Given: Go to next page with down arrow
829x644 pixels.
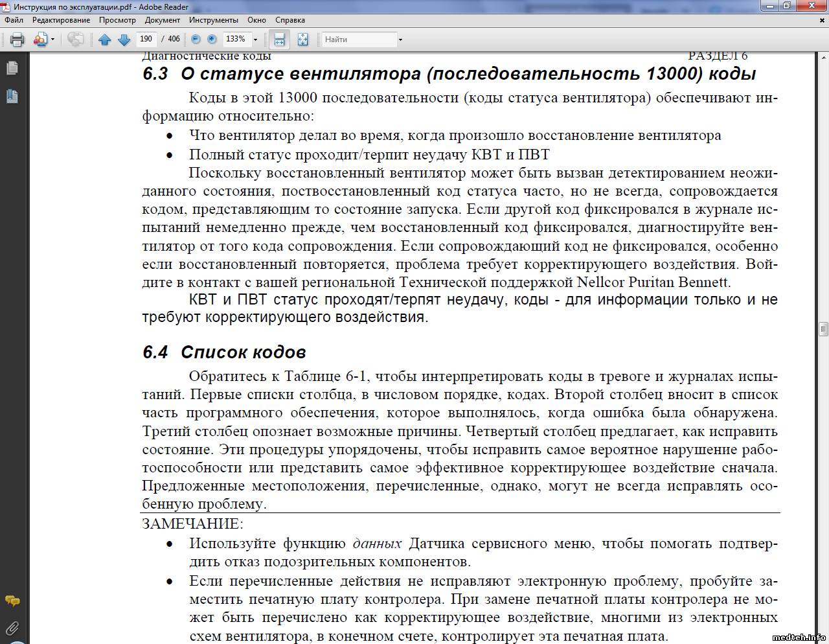Looking at the screenshot, I should pyautogui.click(x=124, y=40).
